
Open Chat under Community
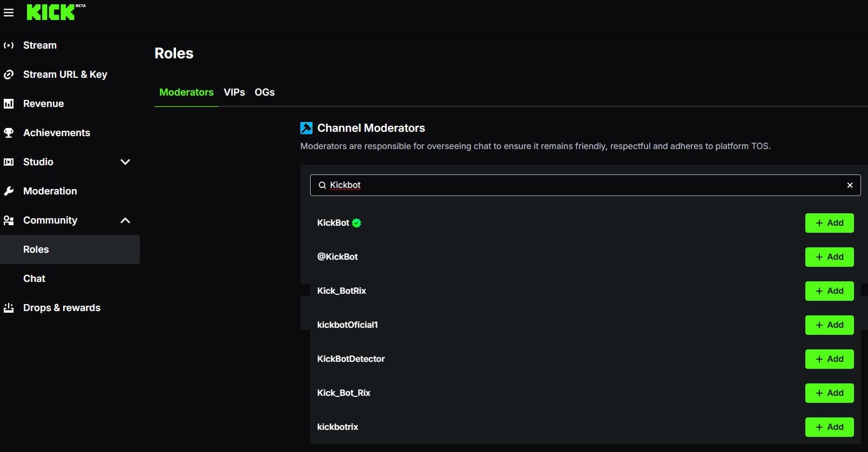point(34,279)
